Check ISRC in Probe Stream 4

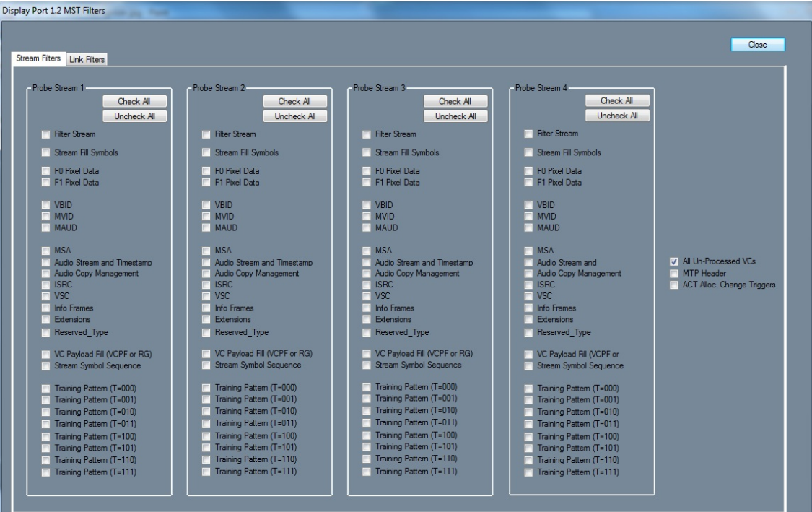click(x=528, y=285)
